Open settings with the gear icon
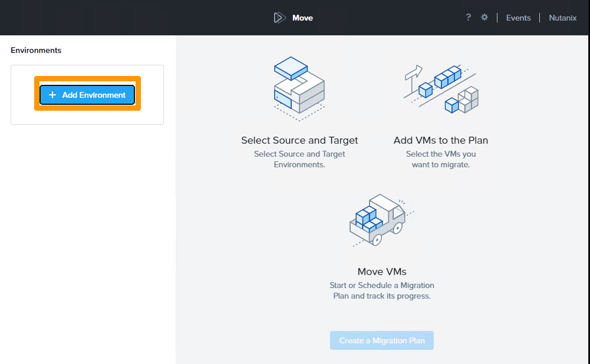The height and width of the screenshot is (364, 590). (x=484, y=18)
